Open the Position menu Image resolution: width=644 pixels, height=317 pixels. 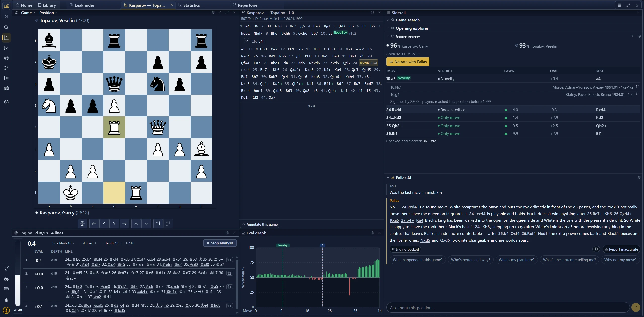[x=48, y=13]
